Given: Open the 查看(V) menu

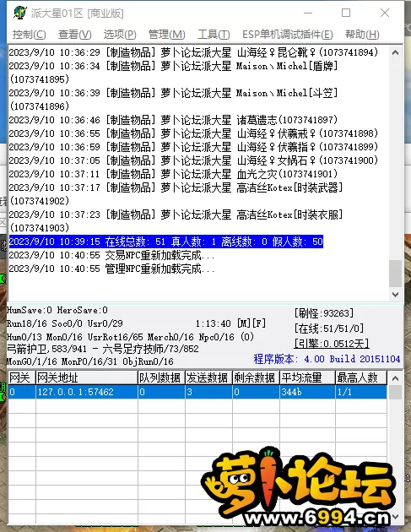Looking at the screenshot, I should pyautogui.click(x=74, y=35).
